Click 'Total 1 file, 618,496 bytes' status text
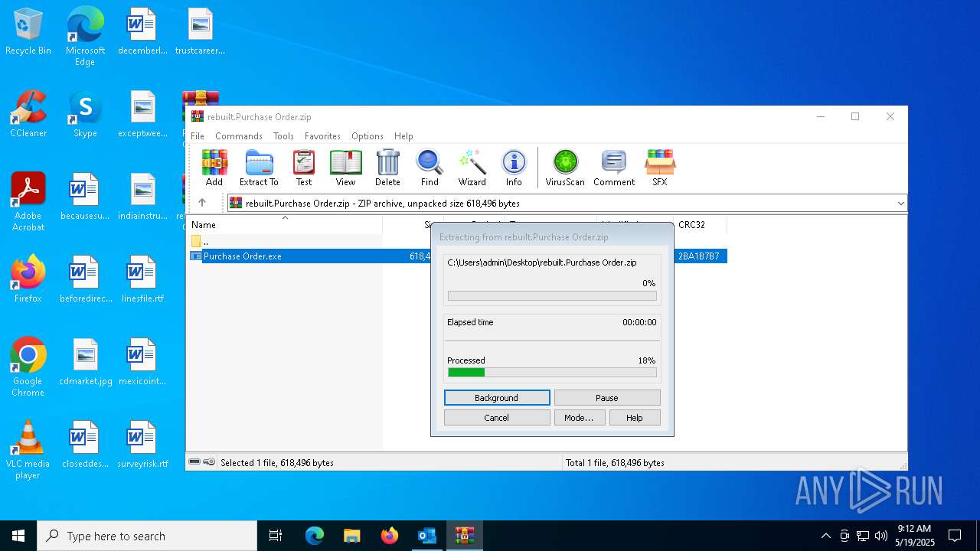 point(615,463)
